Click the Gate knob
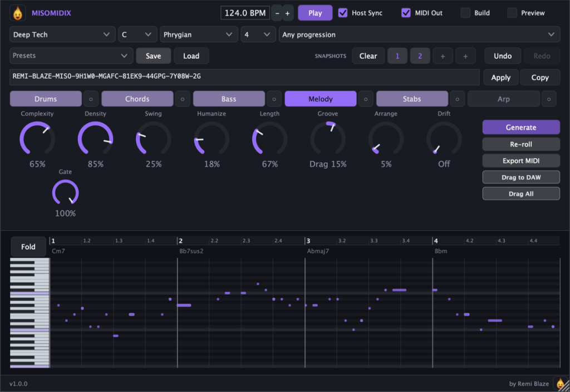 pyautogui.click(x=66, y=193)
